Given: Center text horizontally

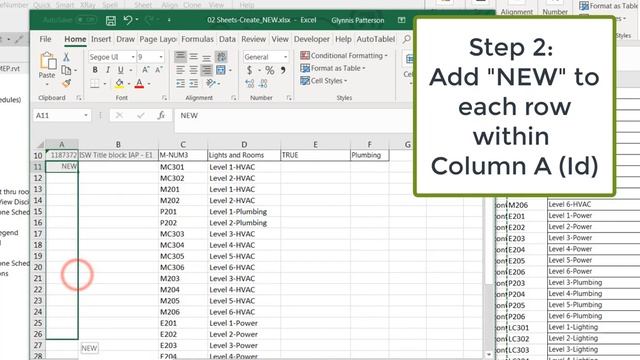Looking at the screenshot, I should click(x=193, y=70).
